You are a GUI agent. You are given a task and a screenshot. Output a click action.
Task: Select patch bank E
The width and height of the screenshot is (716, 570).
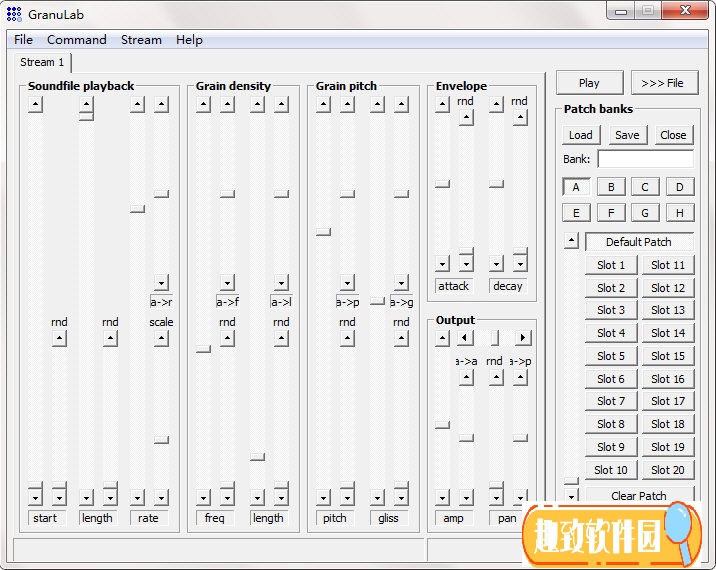tap(576, 213)
